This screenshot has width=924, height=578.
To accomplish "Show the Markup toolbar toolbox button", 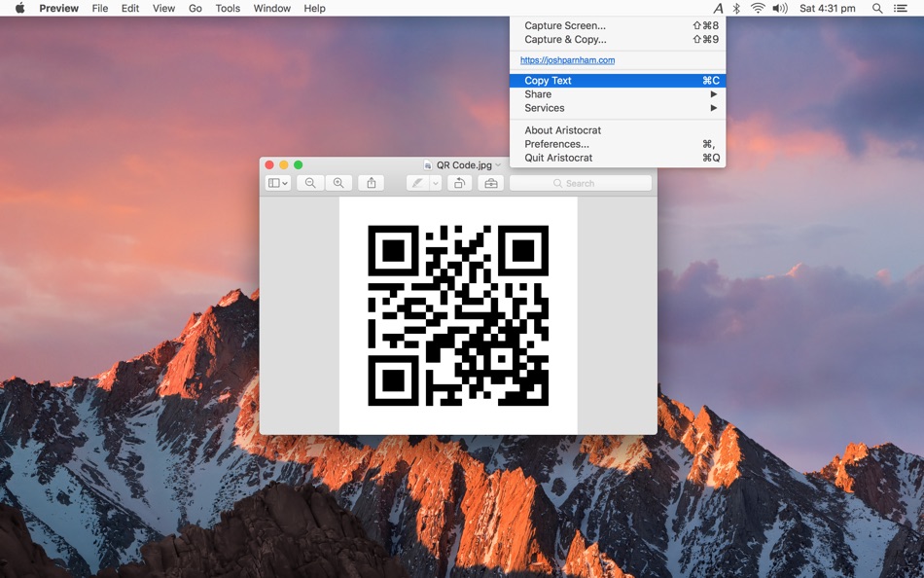I will (491, 184).
